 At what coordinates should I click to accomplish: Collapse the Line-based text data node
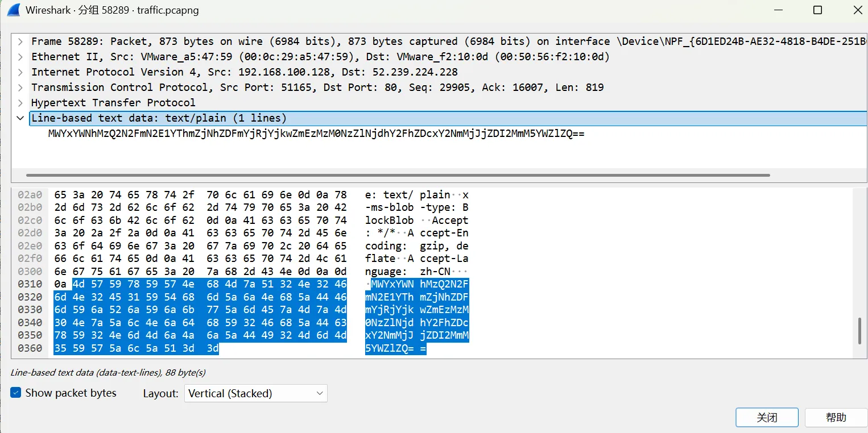click(20, 118)
